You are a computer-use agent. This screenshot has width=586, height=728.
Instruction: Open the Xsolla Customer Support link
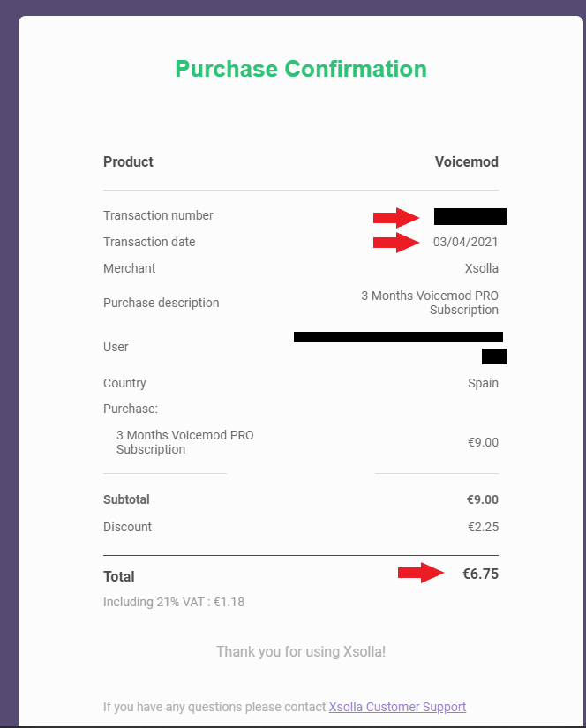pos(397,707)
